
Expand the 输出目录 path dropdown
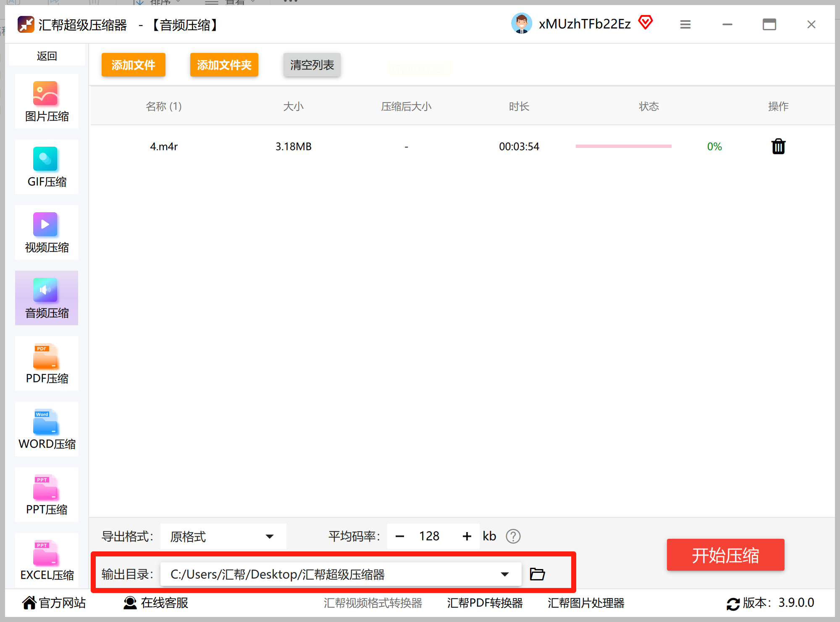point(504,574)
